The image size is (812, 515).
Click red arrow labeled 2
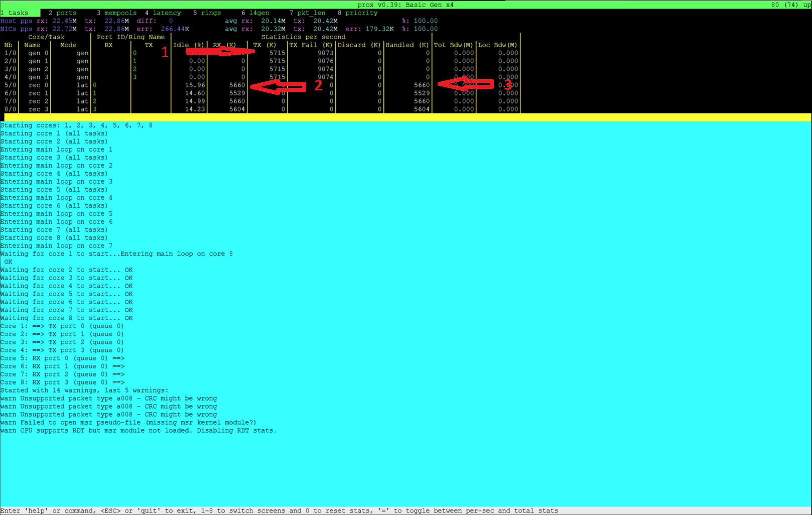point(278,86)
